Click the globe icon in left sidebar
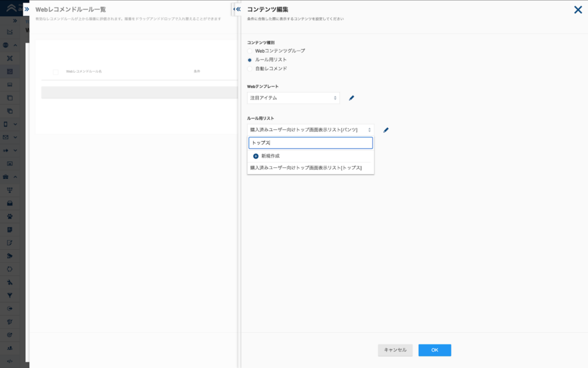The width and height of the screenshot is (588, 368). pos(6,45)
